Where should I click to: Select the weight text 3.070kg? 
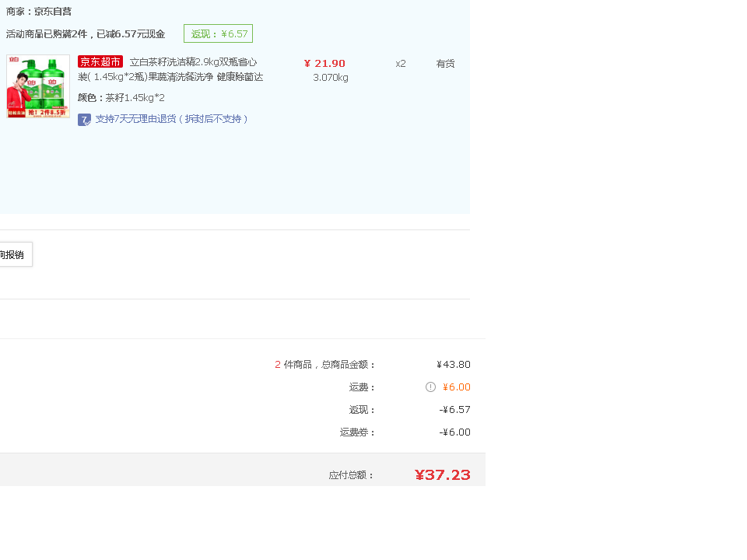click(331, 78)
